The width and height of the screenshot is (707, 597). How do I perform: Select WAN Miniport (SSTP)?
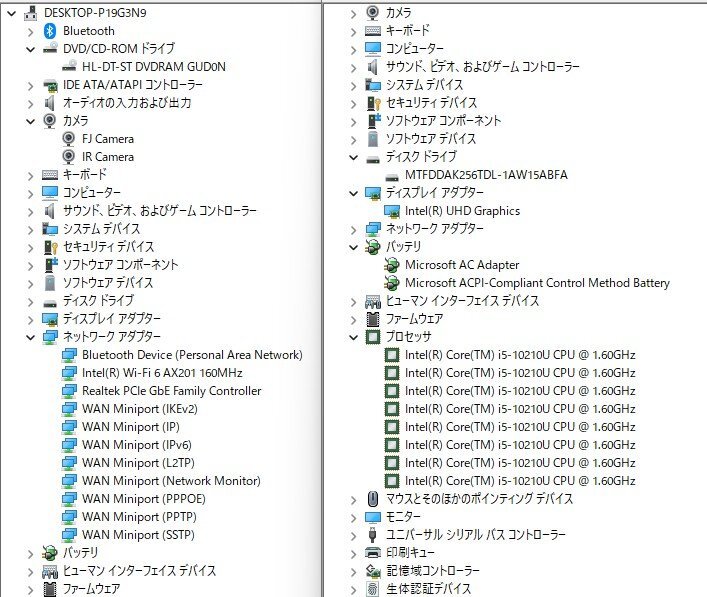pyautogui.click(x=138, y=535)
